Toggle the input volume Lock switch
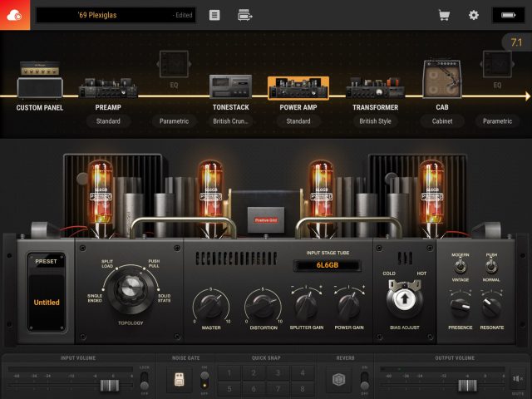Screen dimensions: 532x399 tap(144, 381)
